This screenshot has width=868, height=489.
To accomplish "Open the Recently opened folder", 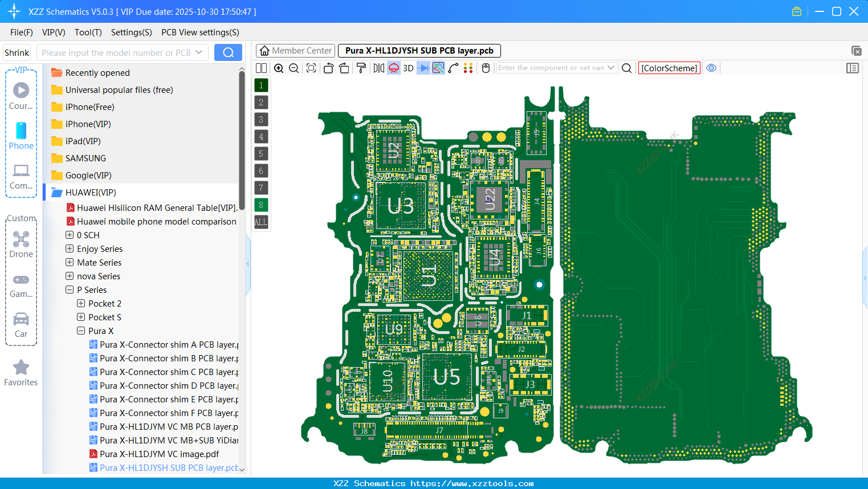I will tap(97, 72).
